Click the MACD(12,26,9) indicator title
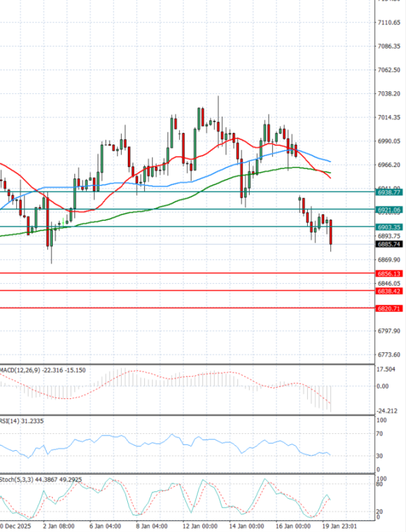Screen dimensions: 406x532 point(20,370)
